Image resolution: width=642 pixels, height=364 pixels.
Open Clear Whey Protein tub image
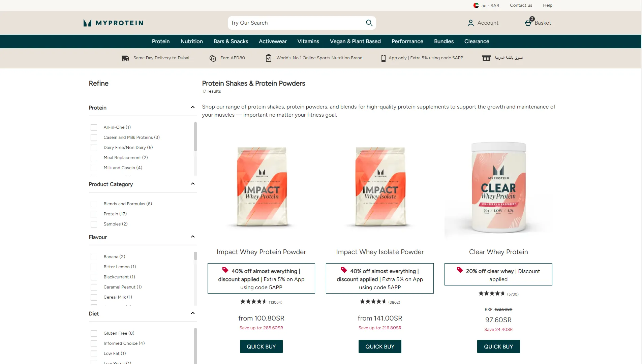click(x=498, y=187)
